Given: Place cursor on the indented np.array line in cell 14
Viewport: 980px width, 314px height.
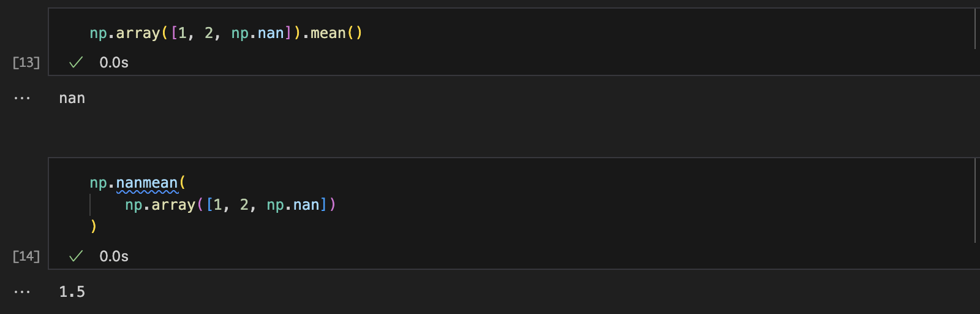Looking at the screenshot, I should (230, 205).
